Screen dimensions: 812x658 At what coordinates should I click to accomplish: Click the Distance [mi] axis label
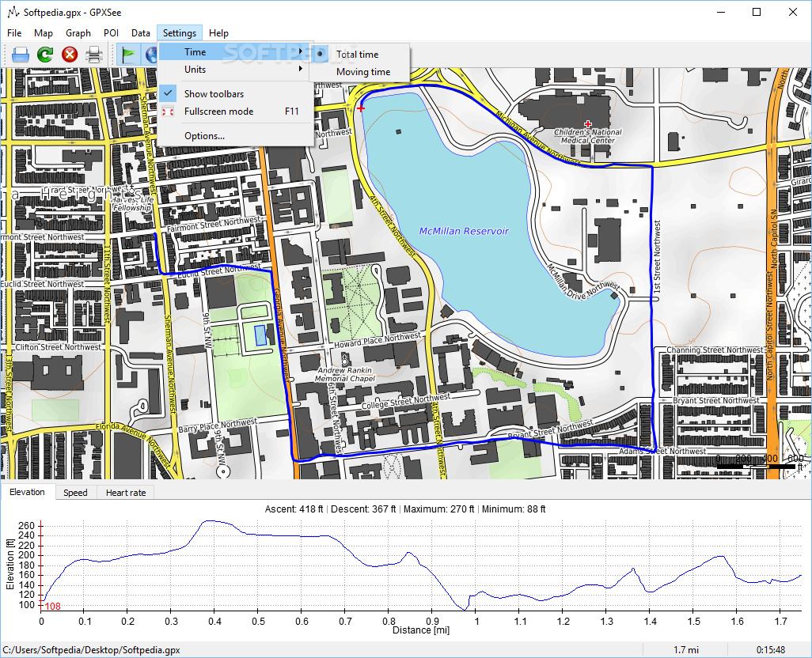pyautogui.click(x=421, y=630)
